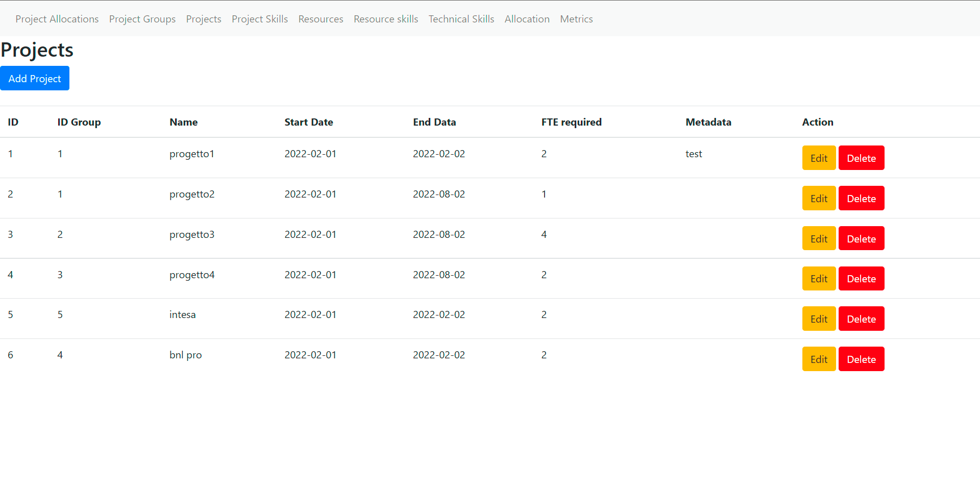The height and width of the screenshot is (487, 980).
Task: Open the Allocation section
Action: point(527,19)
